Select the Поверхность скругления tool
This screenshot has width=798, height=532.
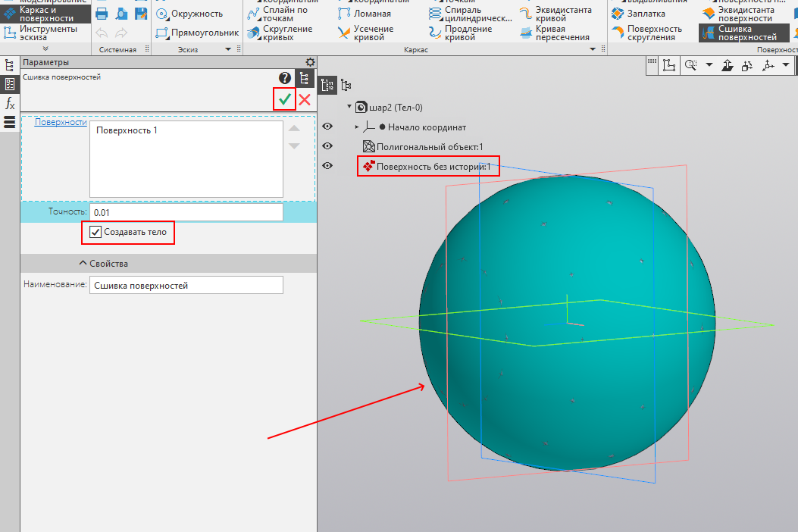[647, 33]
